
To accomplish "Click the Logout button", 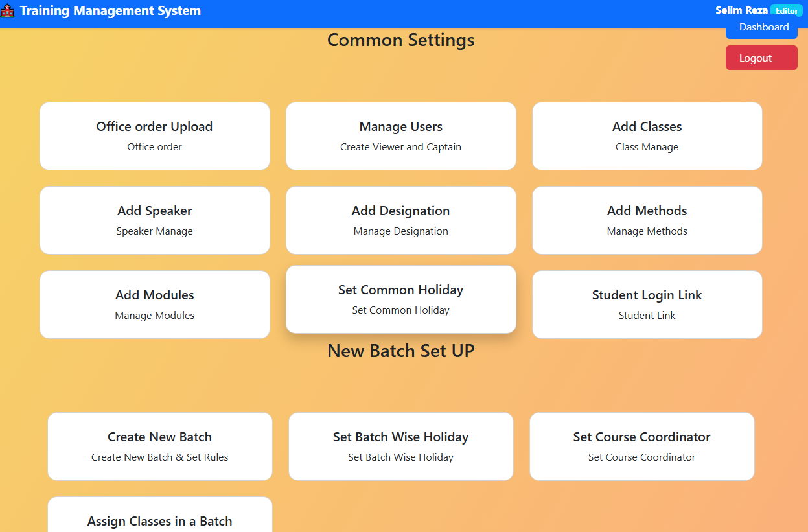I will [x=761, y=58].
